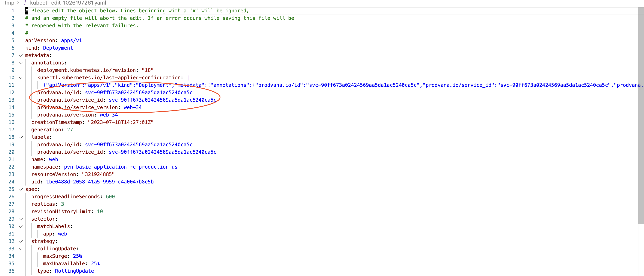Click line number 27 in gutter

[12, 204]
